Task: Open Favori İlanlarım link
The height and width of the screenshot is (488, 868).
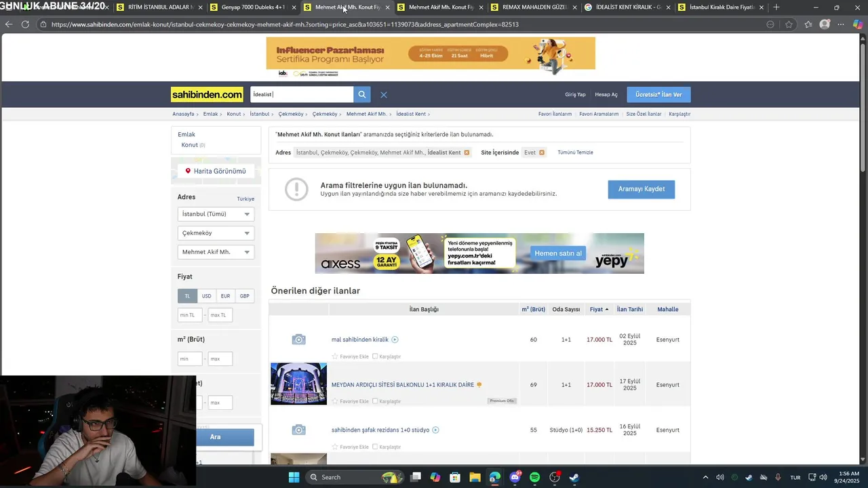Action: click(x=555, y=115)
